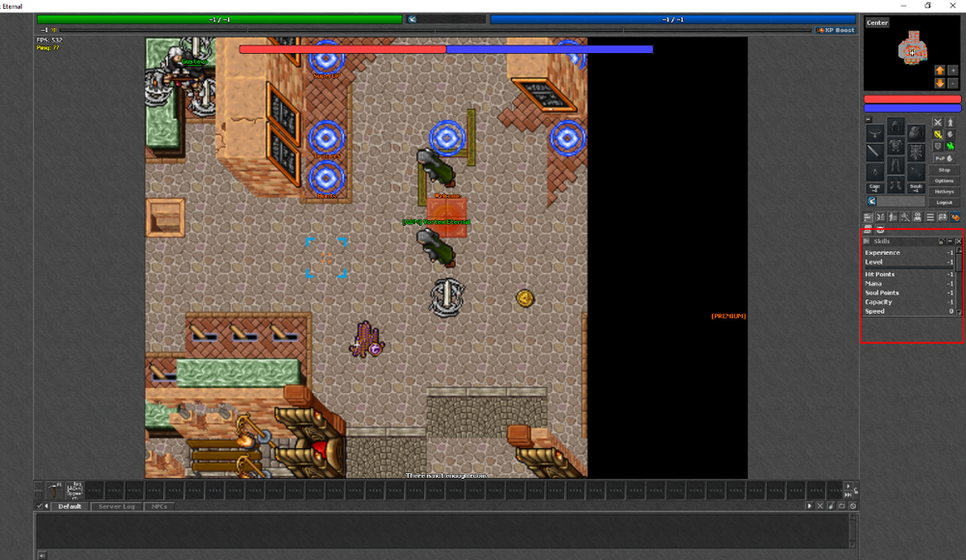This screenshot has height=560, width=966.
Task: Open the Hotkeys button
Action: coord(944,191)
